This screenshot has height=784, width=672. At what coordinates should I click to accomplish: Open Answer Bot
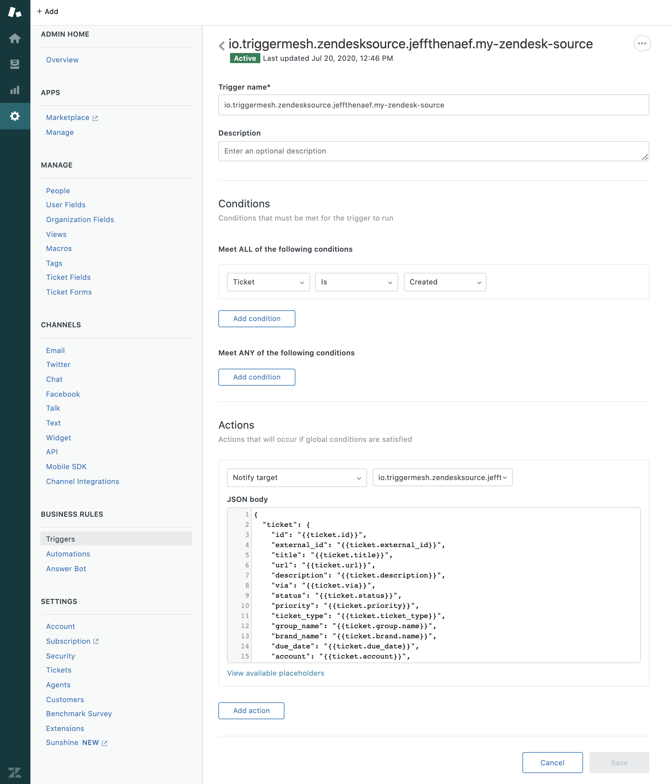pos(66,569)
